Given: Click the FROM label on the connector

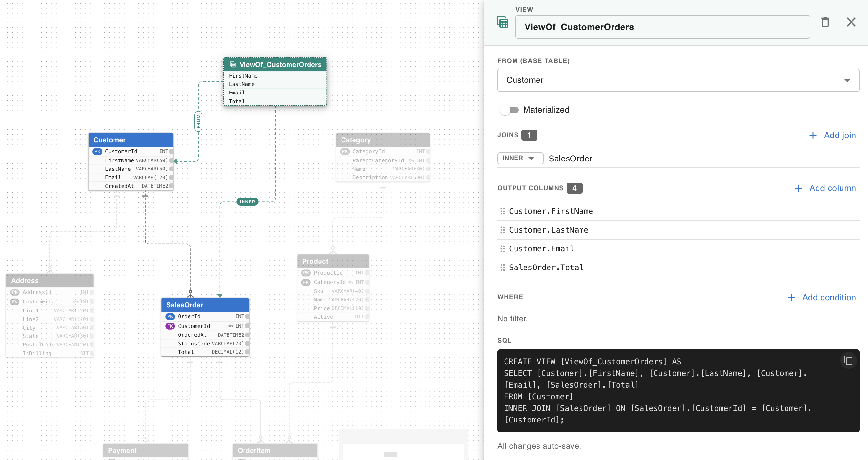Looking at the screenshot, I should [198, 121].
